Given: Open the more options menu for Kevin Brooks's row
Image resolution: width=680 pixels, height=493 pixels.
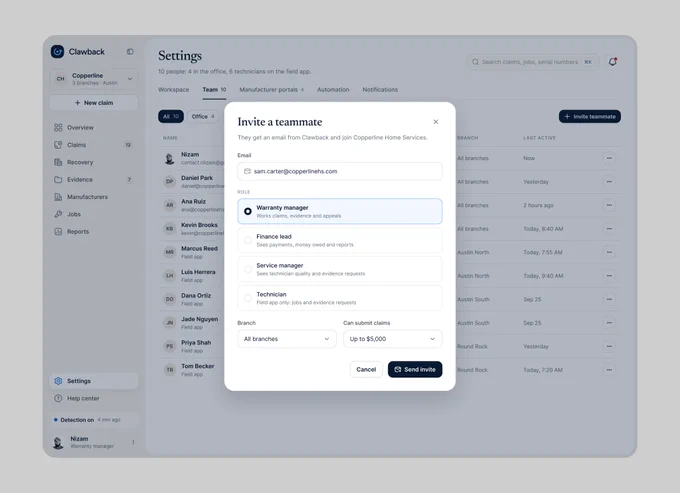Looking at the screenshot, I should coord(609,229).
